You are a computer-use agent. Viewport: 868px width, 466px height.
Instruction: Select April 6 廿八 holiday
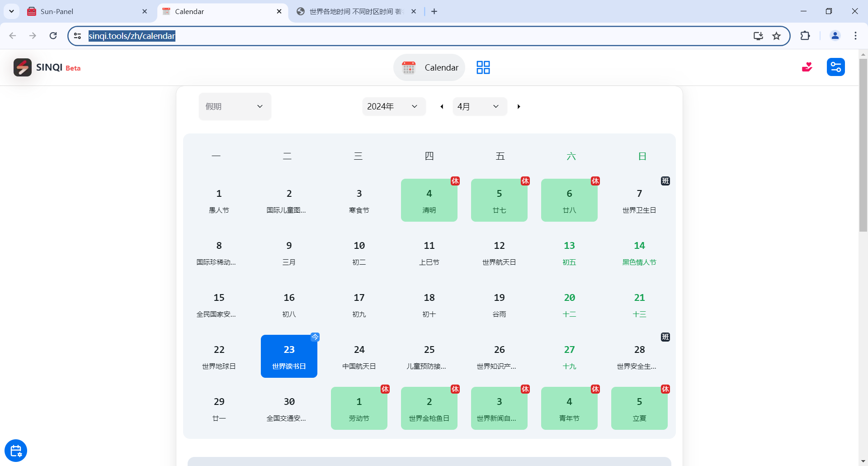(569, 200)
